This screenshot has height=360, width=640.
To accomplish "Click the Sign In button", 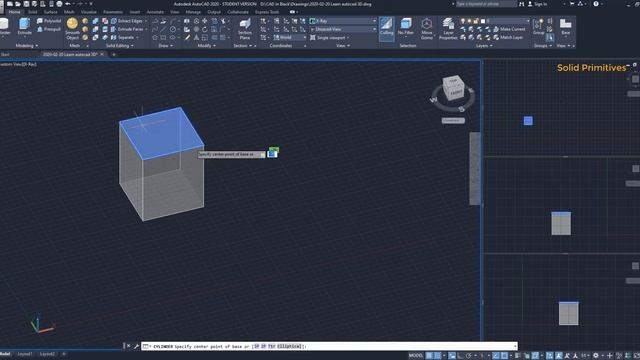I will pyautogui.click(x=537, y=4).
